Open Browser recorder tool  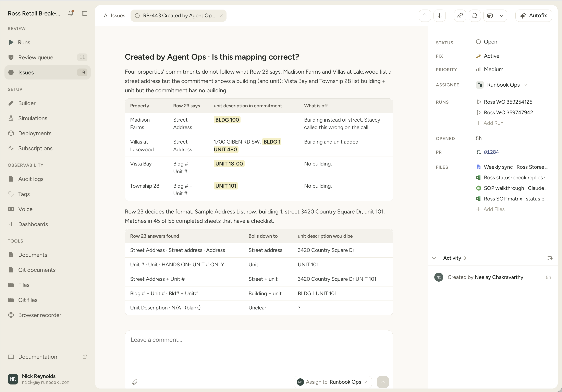(x=48, y=315)
